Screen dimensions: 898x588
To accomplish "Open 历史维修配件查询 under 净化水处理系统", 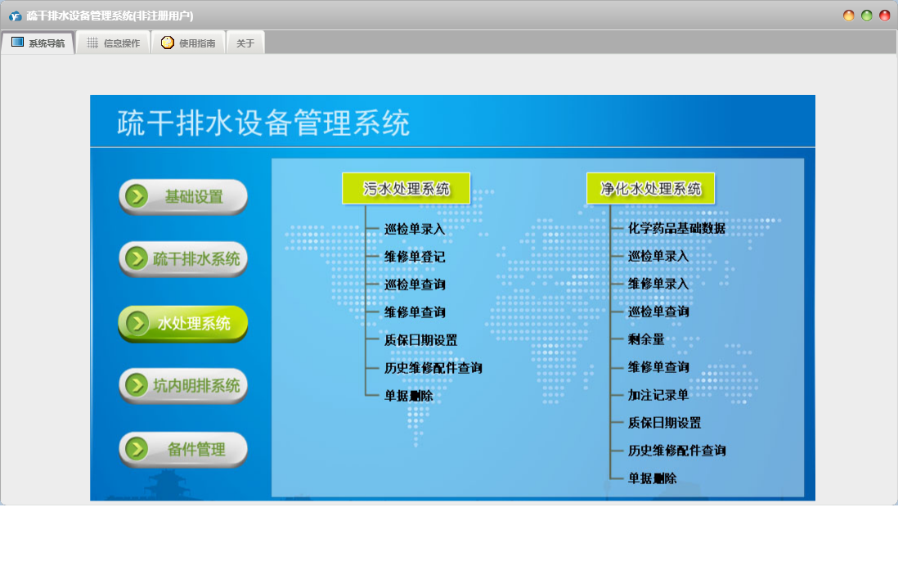I will coord(677,450).
